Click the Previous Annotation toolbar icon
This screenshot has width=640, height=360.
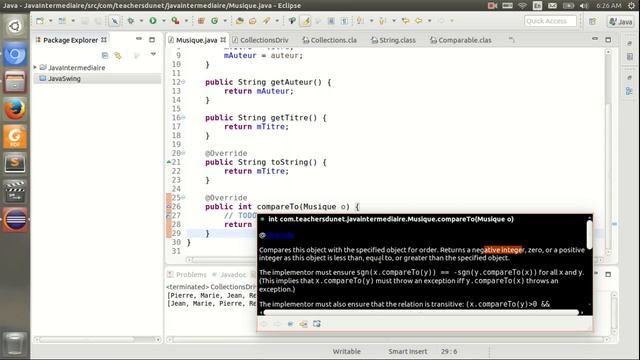click(x=382, y=21)
